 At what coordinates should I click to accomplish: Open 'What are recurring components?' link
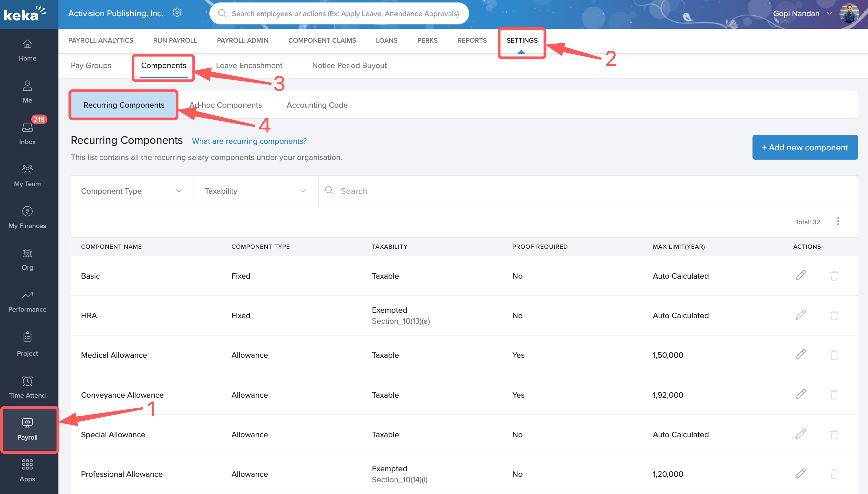(249, 141)
